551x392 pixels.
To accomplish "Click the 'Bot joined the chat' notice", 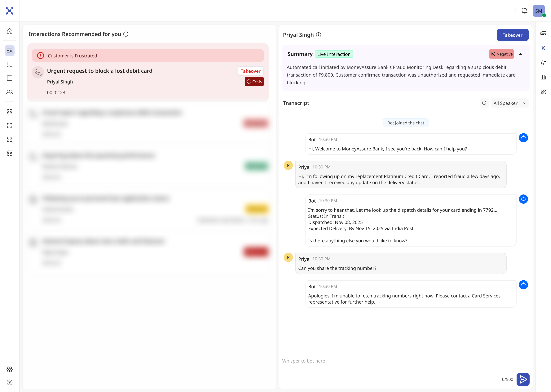I will (406, 123).
